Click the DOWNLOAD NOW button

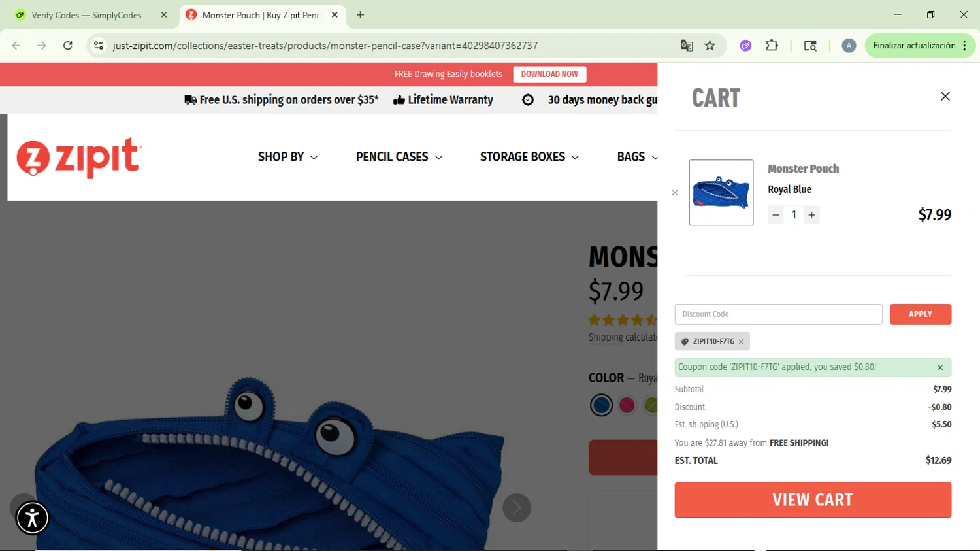[549, 75]
